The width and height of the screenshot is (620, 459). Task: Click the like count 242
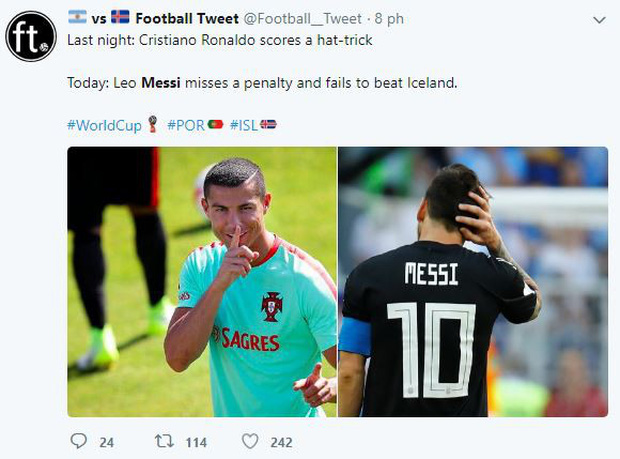(281, 442)
